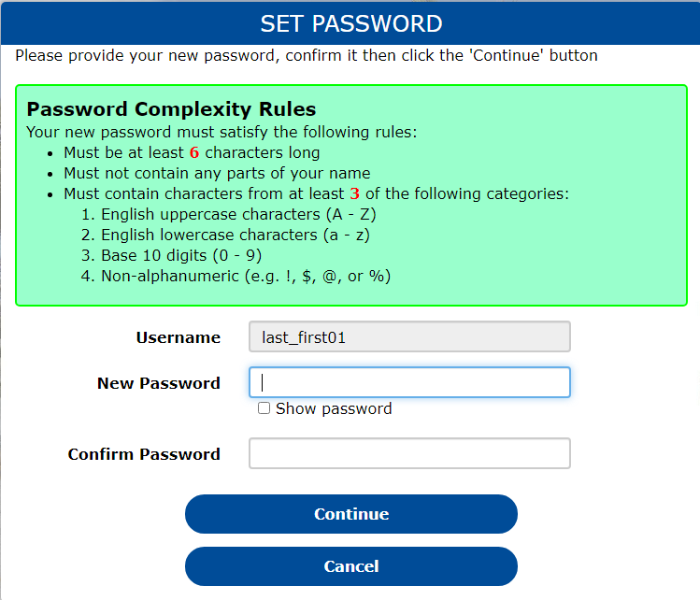
Task: Select the Username field showing last_first01
Action: [409, 337]
